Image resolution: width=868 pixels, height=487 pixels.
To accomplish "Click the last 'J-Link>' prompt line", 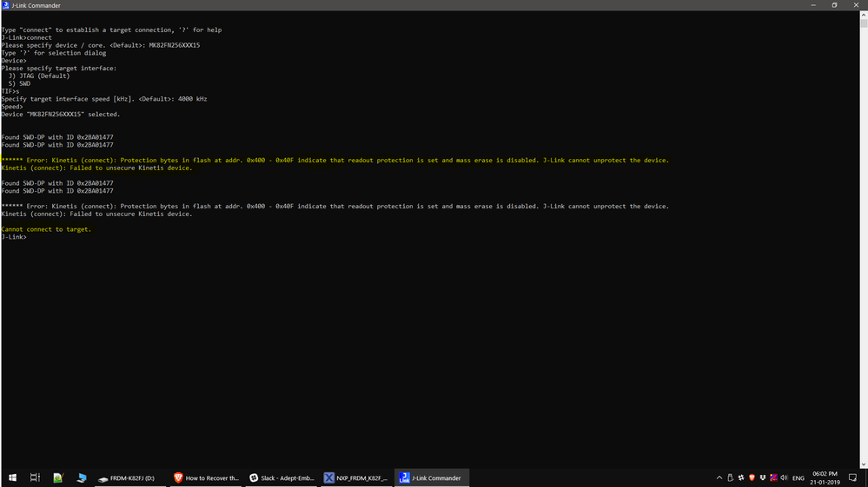I will pyautogui.click(x=14, y=237).
